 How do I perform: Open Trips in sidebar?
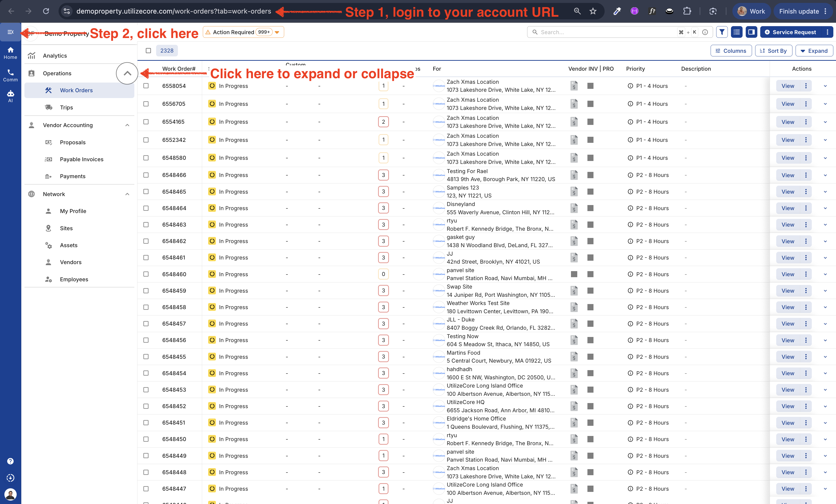79,107
